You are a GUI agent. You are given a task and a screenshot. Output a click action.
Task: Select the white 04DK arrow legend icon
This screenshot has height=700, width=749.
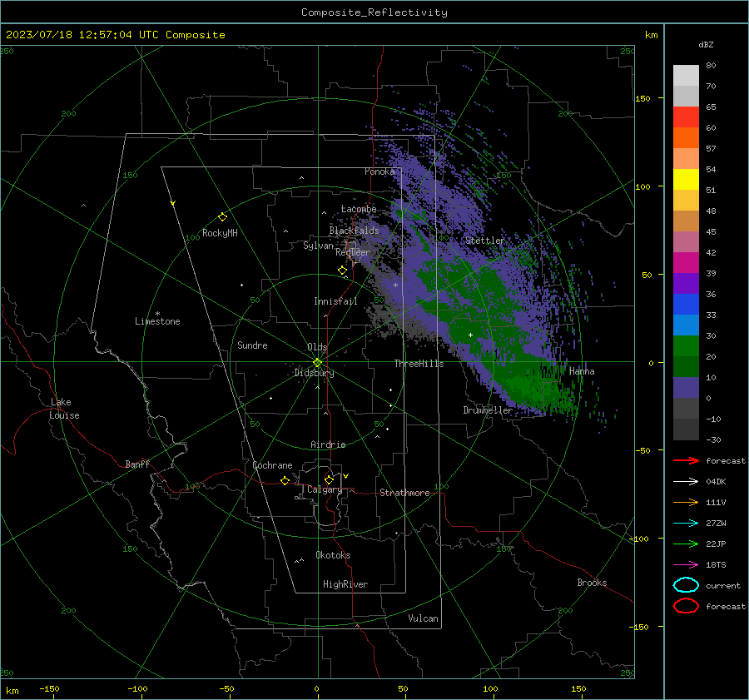coord(686,481)
